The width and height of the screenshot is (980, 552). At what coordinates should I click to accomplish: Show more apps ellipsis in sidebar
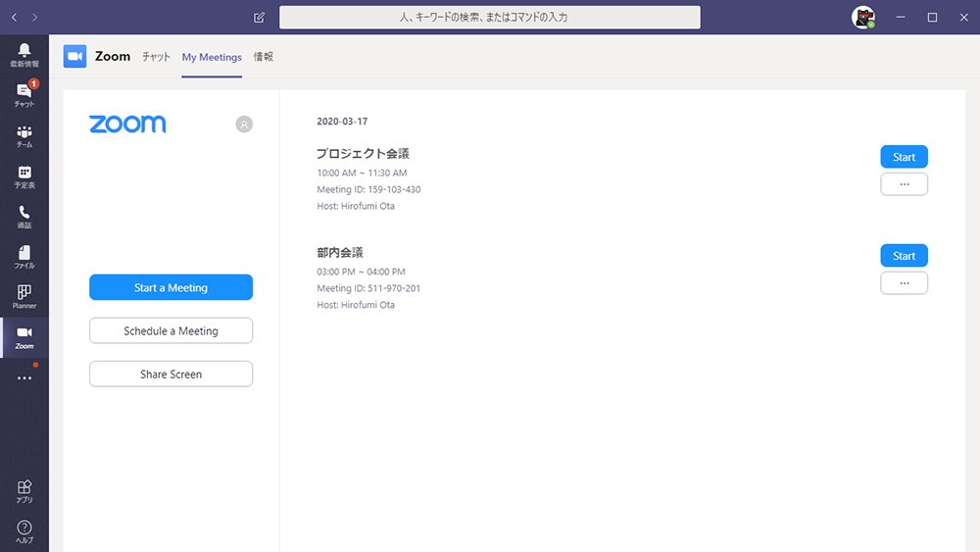coord(24,377)
